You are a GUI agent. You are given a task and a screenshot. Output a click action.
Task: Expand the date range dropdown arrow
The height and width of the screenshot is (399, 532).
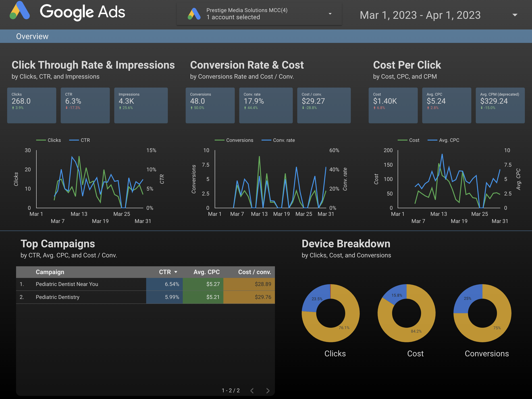pyautogui.click(x=515, y=15)
